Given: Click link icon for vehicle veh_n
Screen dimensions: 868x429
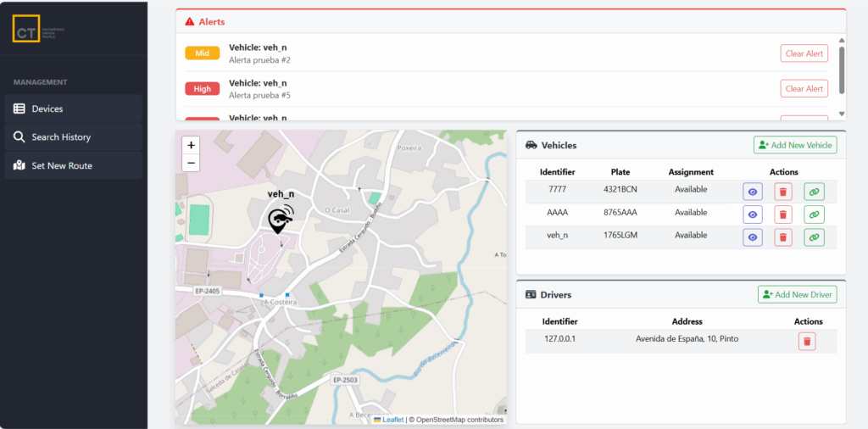Looking at the screenshot, I should point(814,237).
